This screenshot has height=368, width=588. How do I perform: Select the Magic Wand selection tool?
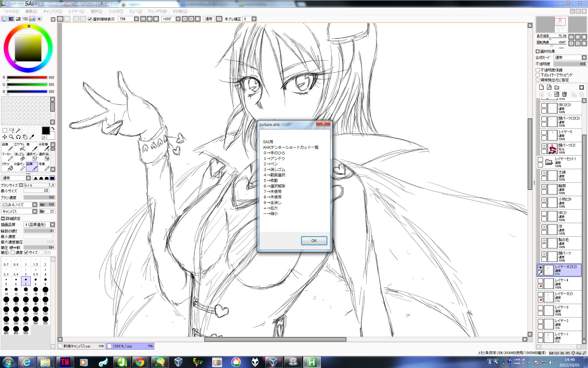(x=18, y=130)
